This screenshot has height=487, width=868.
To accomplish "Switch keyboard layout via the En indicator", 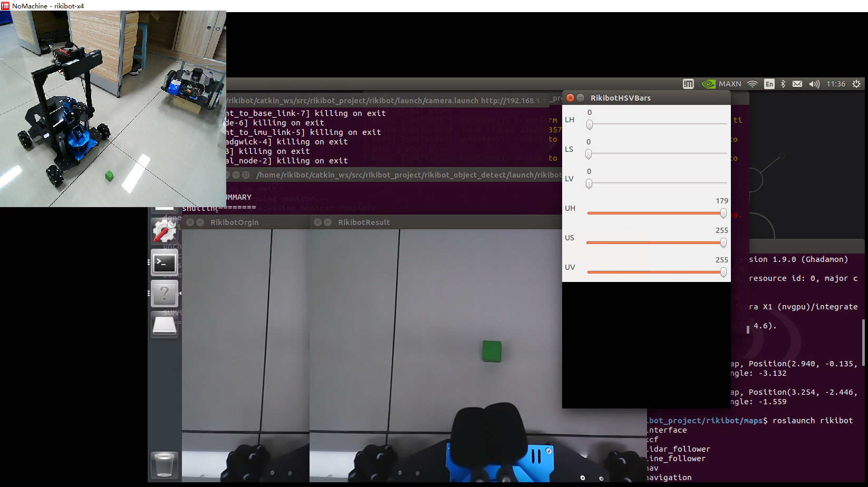I will [x=769, y=83].
